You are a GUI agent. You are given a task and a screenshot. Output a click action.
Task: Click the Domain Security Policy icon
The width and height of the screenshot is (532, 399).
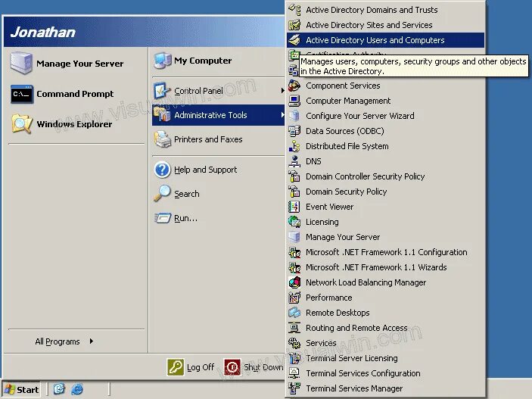294,192
